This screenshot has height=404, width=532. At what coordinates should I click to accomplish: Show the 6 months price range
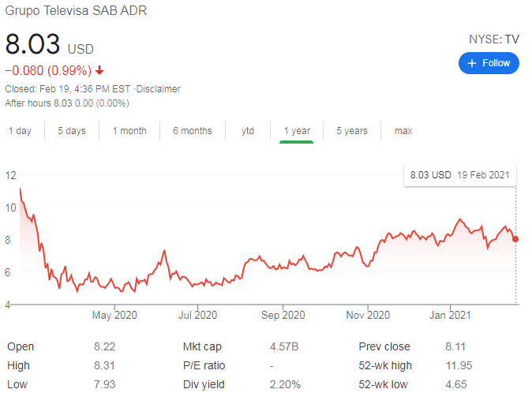193,131
